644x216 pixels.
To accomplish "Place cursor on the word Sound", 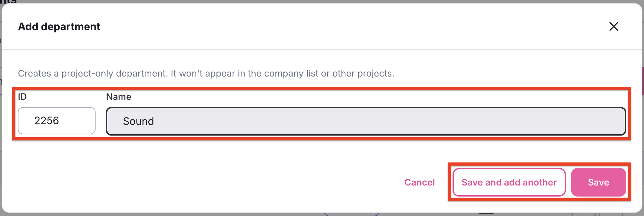I will click(138, 121).
